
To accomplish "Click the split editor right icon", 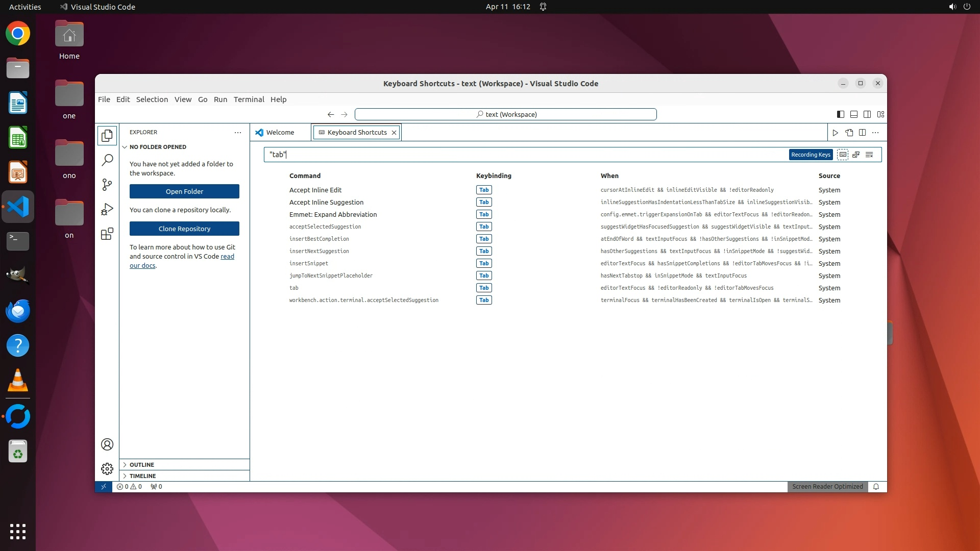I will tap(862, 133).
